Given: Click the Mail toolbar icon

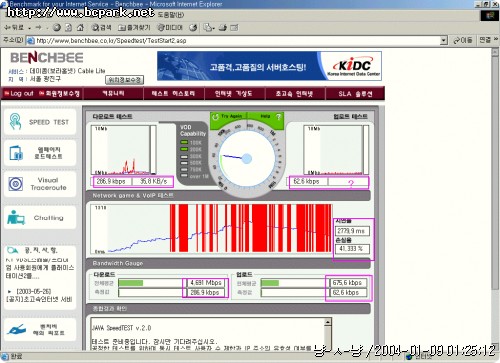Looking at the screenshot, I should click(x=208, y=28).
